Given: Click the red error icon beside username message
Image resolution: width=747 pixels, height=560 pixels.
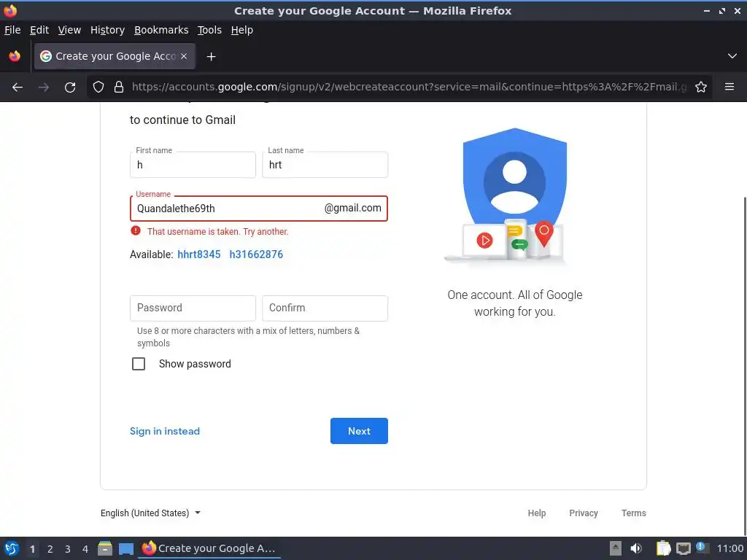Looking at the screenshot, I should coord(136,231).
